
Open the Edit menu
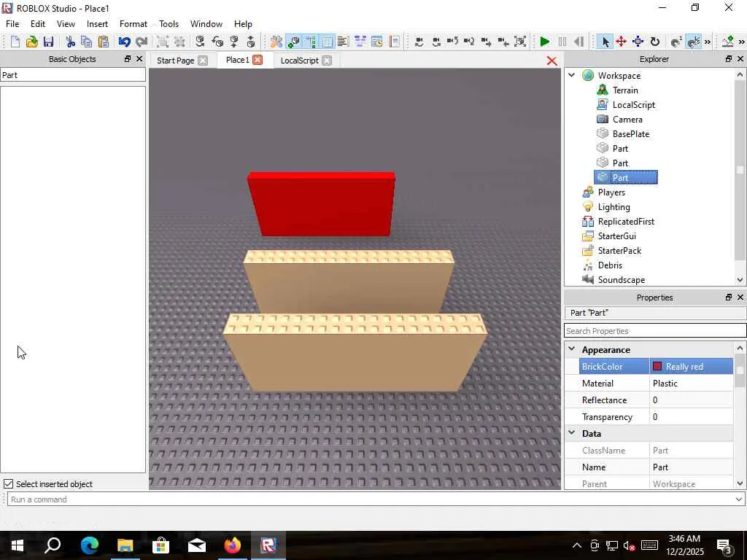point(38,24)
